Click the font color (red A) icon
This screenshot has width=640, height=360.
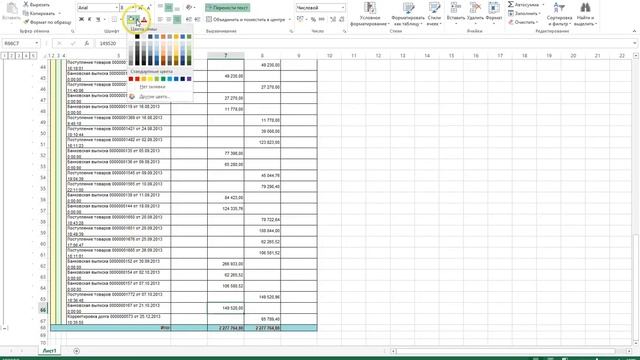coord(144,19)
